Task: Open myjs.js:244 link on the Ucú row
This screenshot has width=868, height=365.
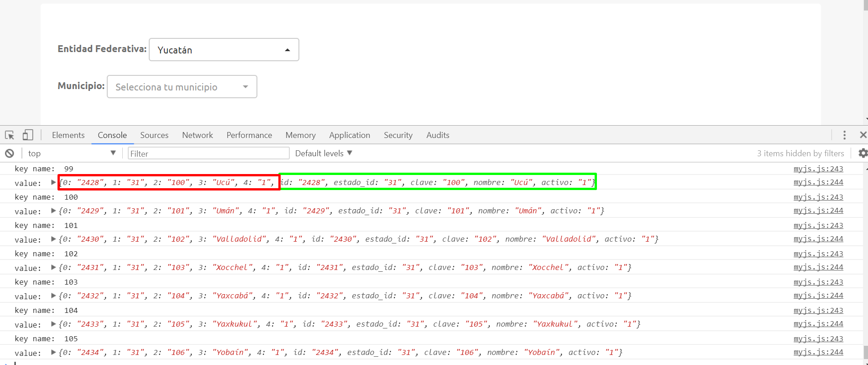Action: tap(818, 182)
